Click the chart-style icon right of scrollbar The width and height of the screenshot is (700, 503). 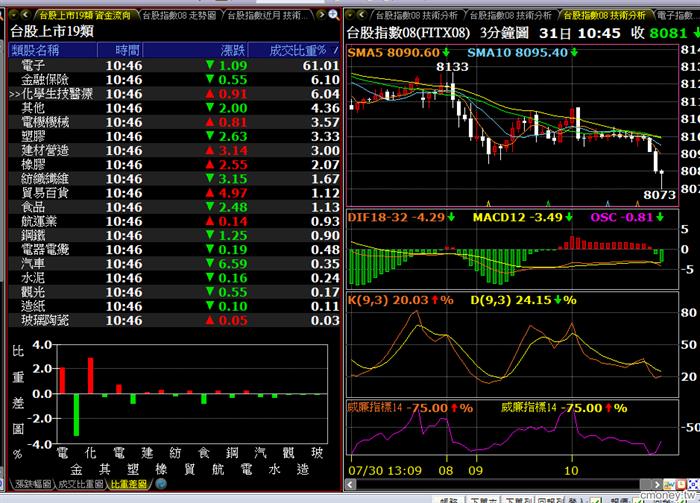coord(669,484)
